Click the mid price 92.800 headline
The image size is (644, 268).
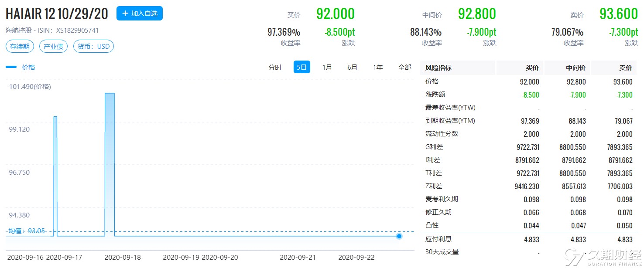pyautogui.click(x=477, y=14)
